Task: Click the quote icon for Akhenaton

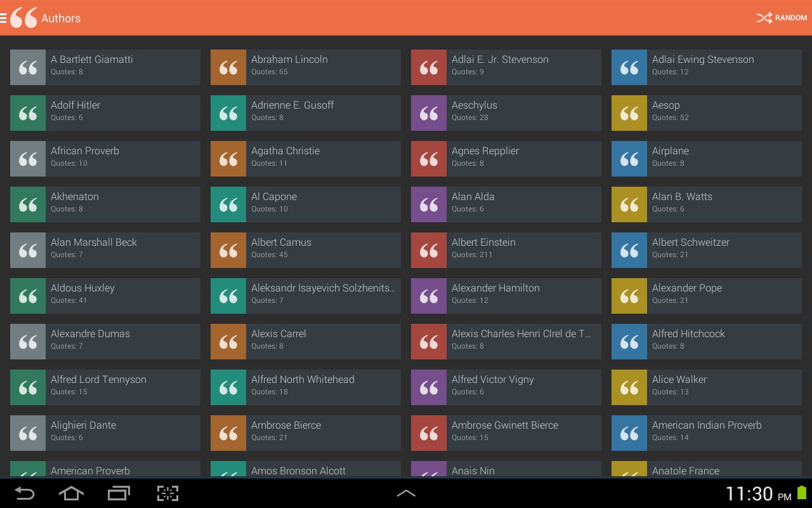Action: pyautogui.click(x=28, y=204)
